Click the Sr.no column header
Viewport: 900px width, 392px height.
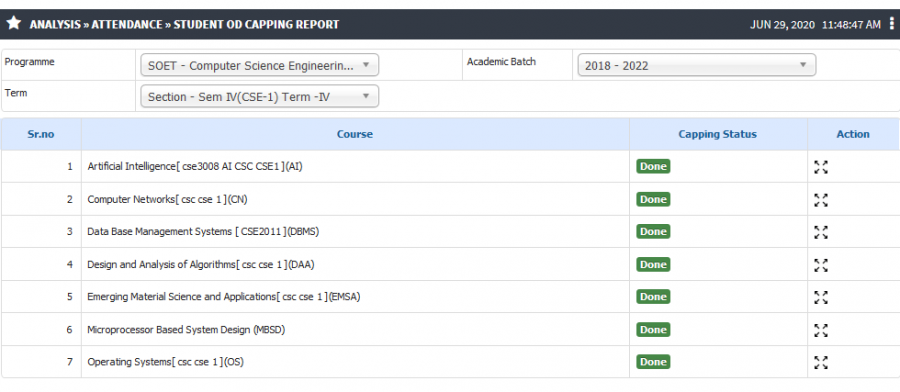pyautogui.click(x=41, y=134)
